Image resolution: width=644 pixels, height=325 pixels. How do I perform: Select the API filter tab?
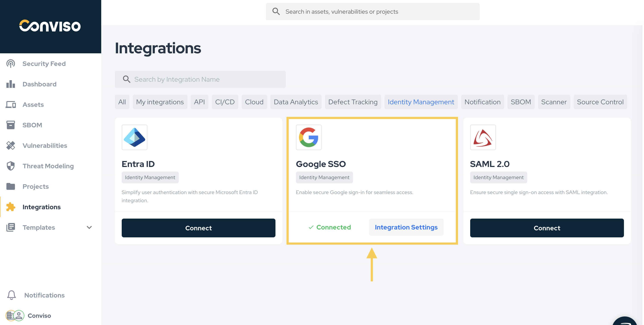pos(199,102)
